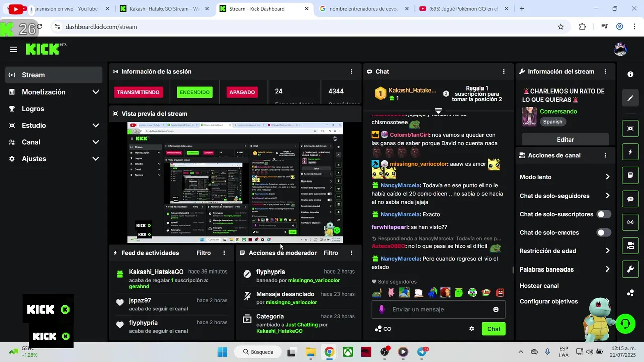Open browser extensions puzzle icon

tap(582, 27)
